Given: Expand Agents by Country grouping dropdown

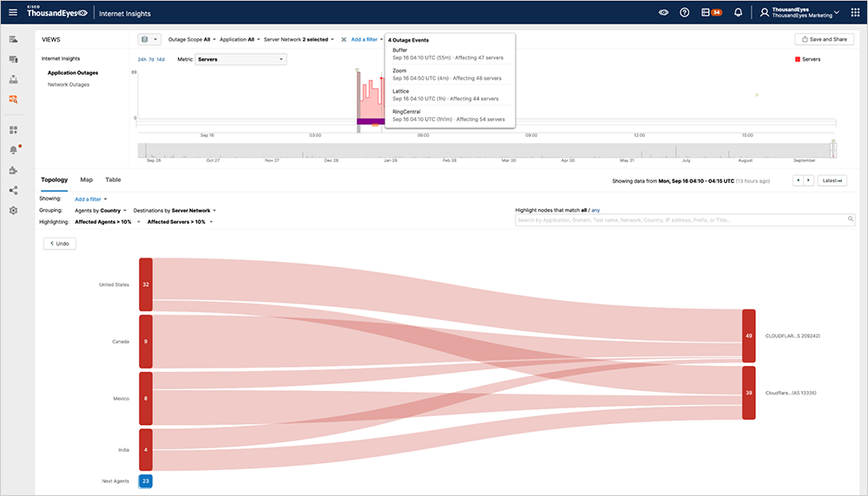Looking at the screenshot, I should tap(101, 210).
